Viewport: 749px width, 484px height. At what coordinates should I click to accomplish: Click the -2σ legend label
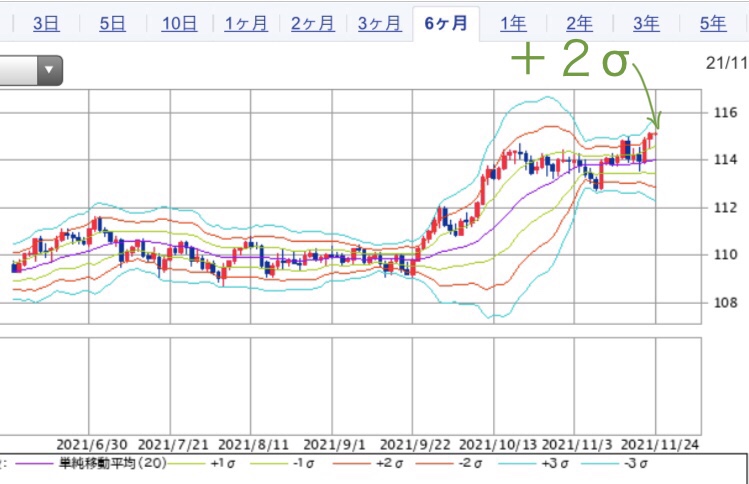[x=471, y=463]
